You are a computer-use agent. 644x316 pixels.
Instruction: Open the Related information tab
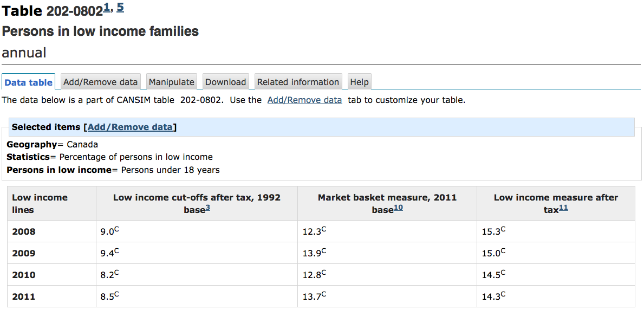[x=298, y=82]
